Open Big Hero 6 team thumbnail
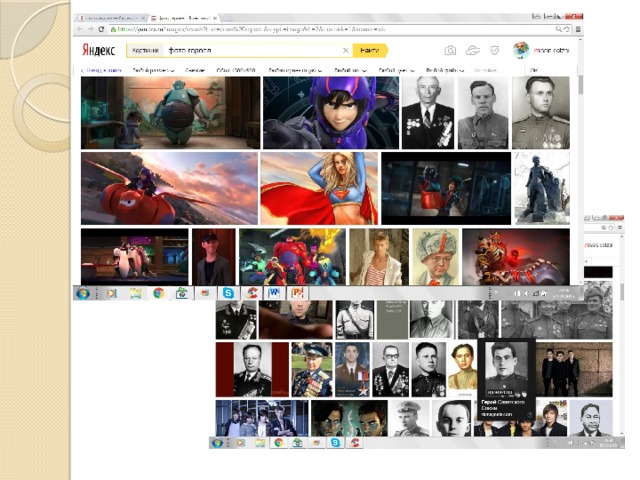Image resolution: width=640 pixels, height=480 pixels. (292, 257)
